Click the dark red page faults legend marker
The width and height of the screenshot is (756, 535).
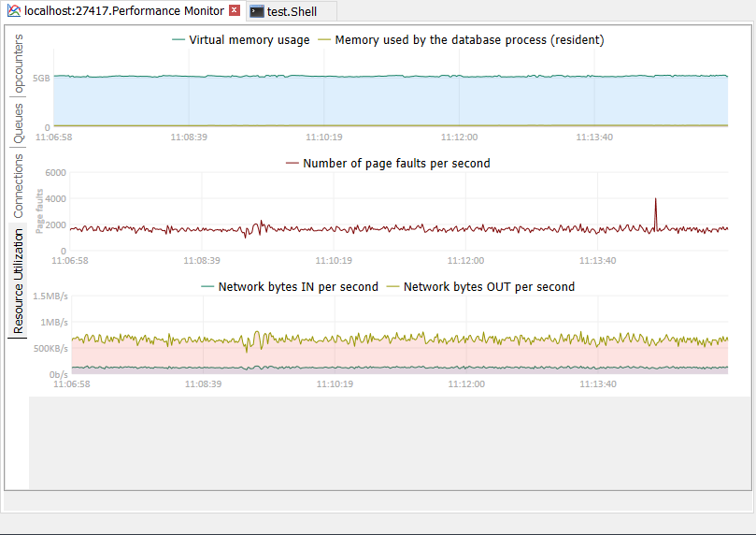pos(292,163)
